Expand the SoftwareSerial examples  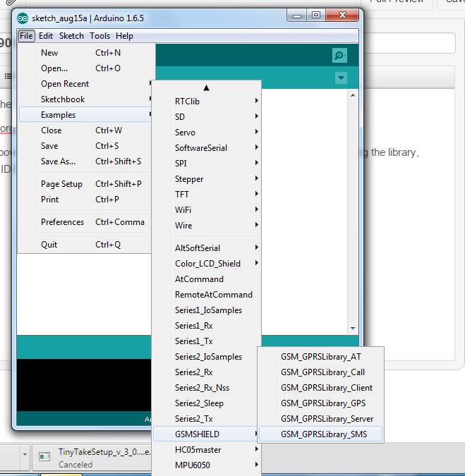click(207, 148)
